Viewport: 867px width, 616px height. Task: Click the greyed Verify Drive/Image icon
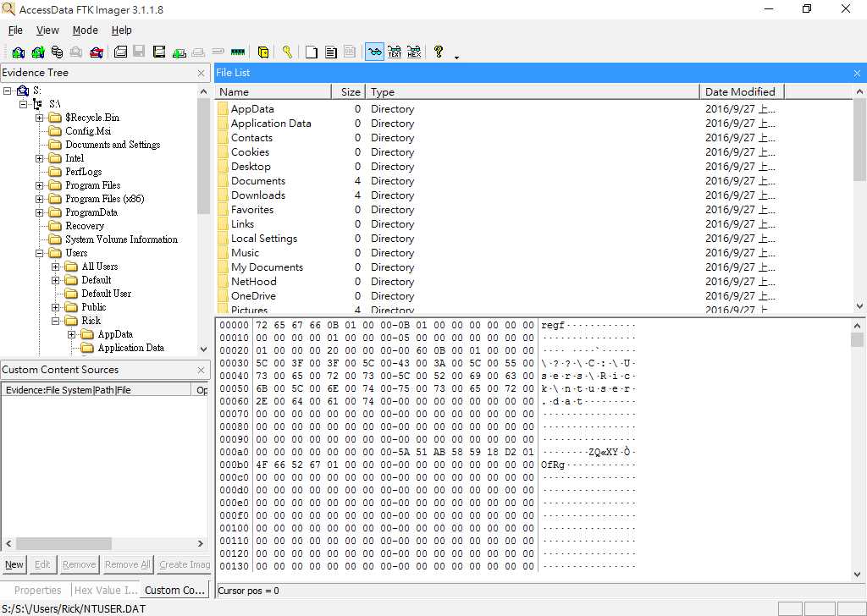point(218,52)
